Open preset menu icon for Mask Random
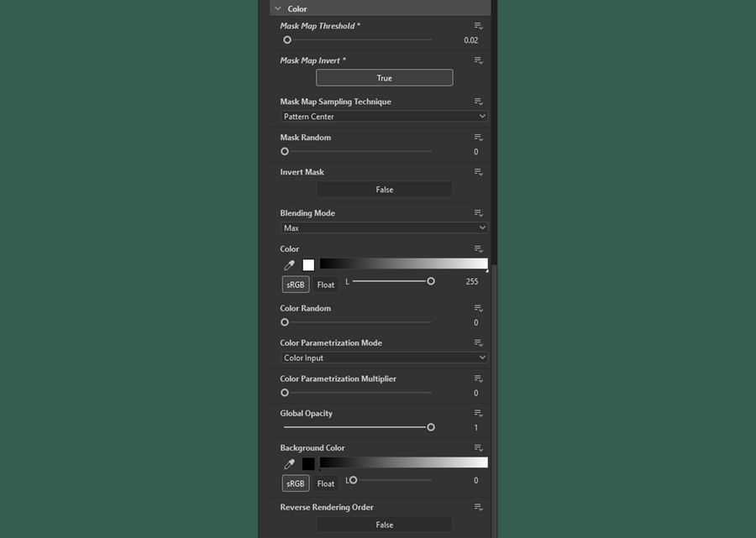Screen dimensions: 756x538 click(x=478, y=138)
